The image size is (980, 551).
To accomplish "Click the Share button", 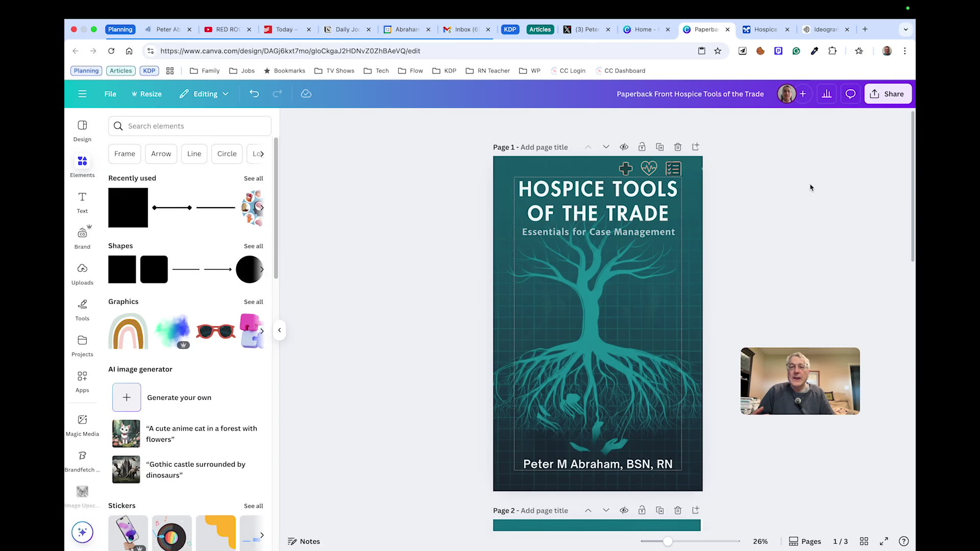I will click(887, 94).
